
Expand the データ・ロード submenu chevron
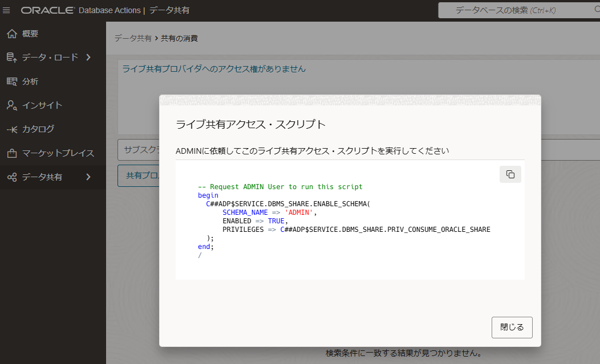tap(88, 57)
